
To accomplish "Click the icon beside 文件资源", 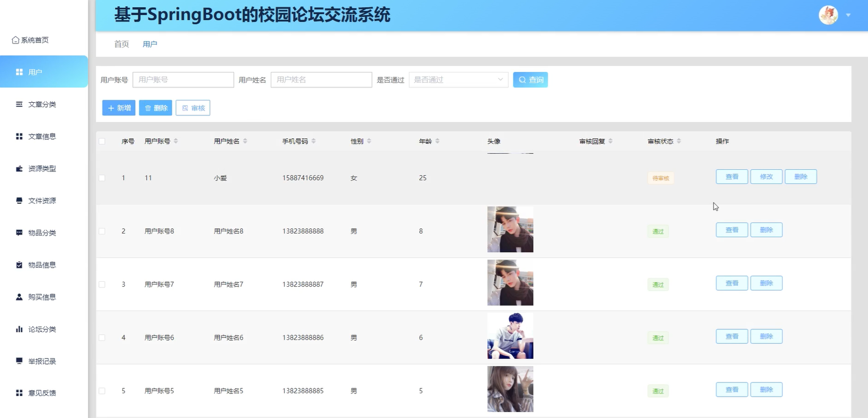I will [x=19, y=200].
